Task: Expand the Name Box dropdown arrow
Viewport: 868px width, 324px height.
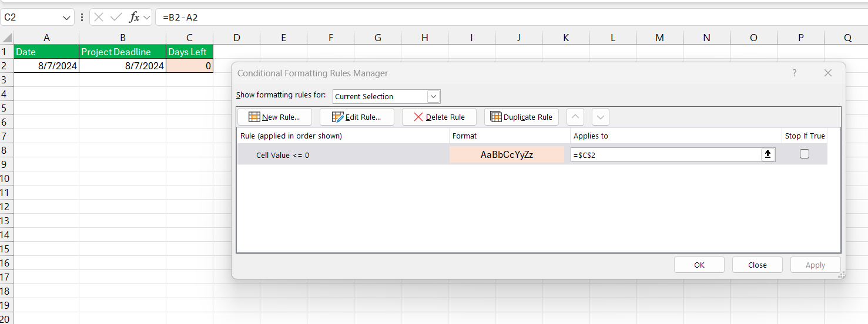Action: (x=68, y=17)
